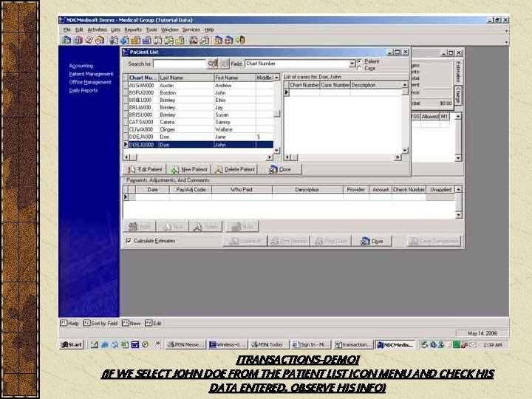Select patient row BORJO000 Bordon John

(x=200, y=92)
